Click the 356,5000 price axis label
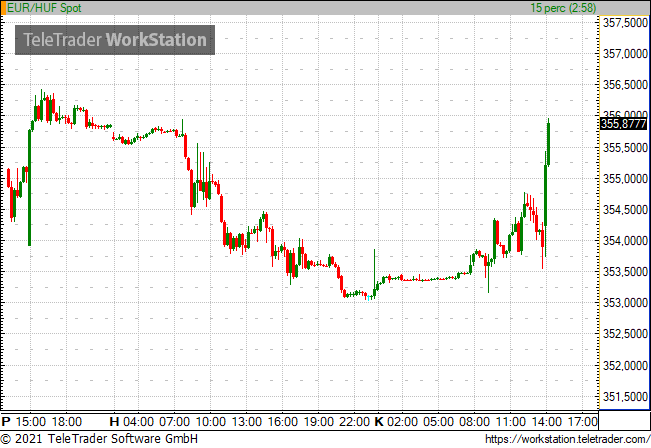The height and width of the screenshot is (448, 651). click(625, 85)
